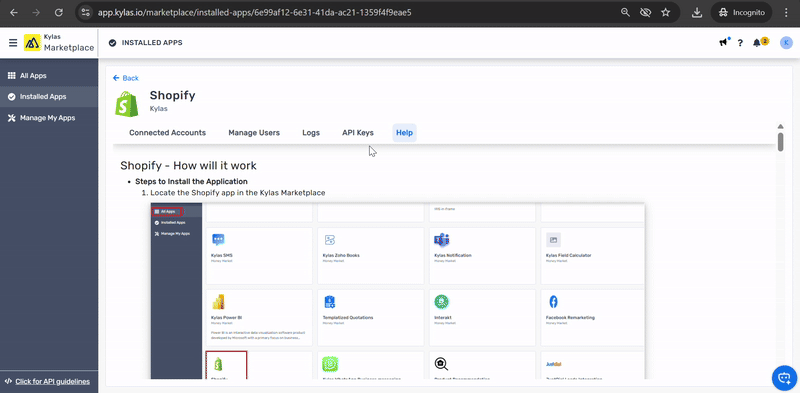Image resolution: width=800 pixels, height=393 pixels.
Task: Click the zoom magnifier icon in address bar
Action: click(625, 13)
